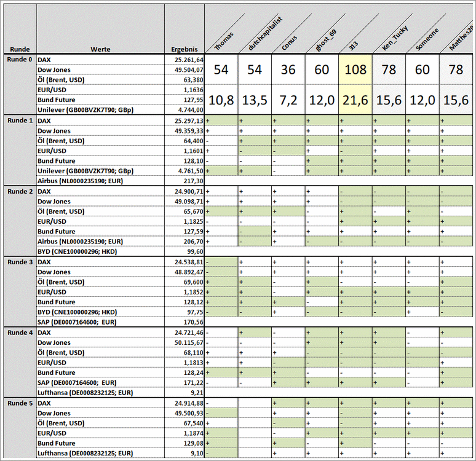
Task: Click the result 24.914,88
Action: pos(189,403)
